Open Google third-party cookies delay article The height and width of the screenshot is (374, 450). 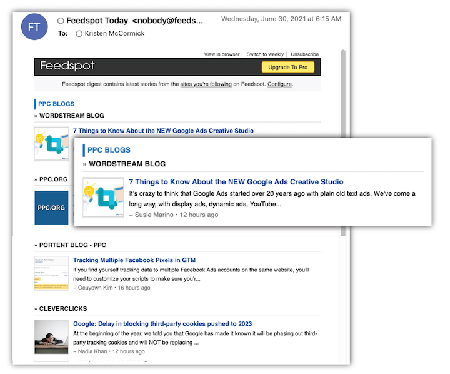coord(162,324)
